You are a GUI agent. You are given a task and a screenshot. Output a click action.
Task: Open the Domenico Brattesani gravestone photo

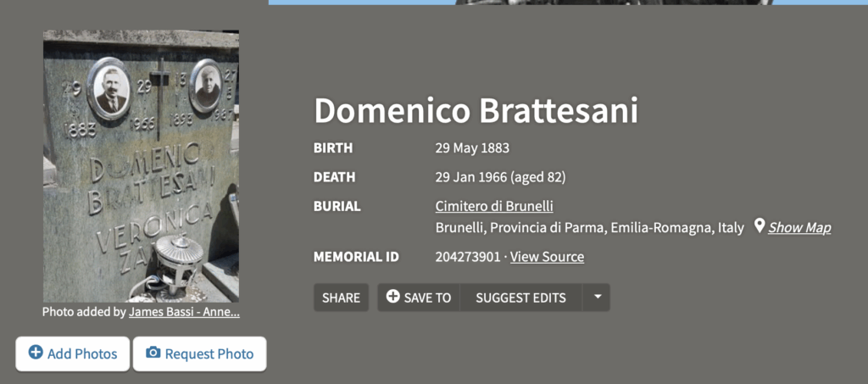(142, 166)
